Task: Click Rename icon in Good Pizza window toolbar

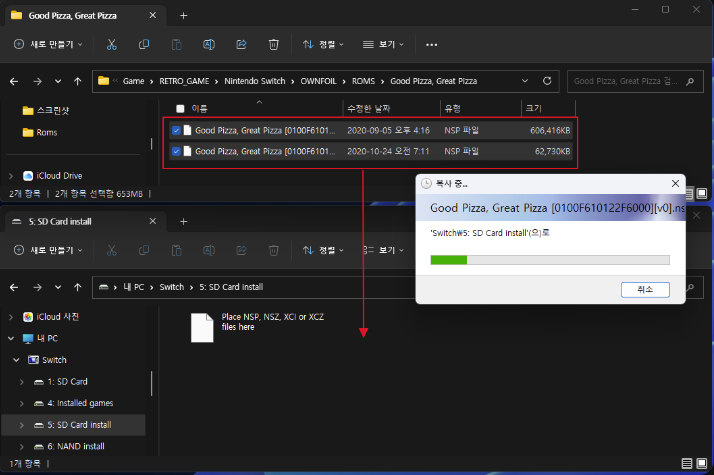Action: pos(209,44)
